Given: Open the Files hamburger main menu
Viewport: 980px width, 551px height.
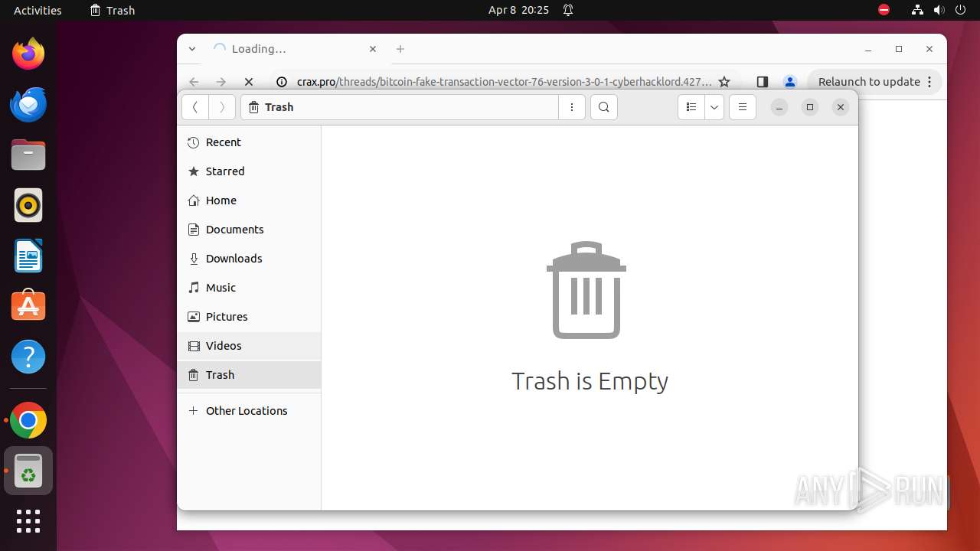Looking at the screenshot, I should (x=743, y=107).
